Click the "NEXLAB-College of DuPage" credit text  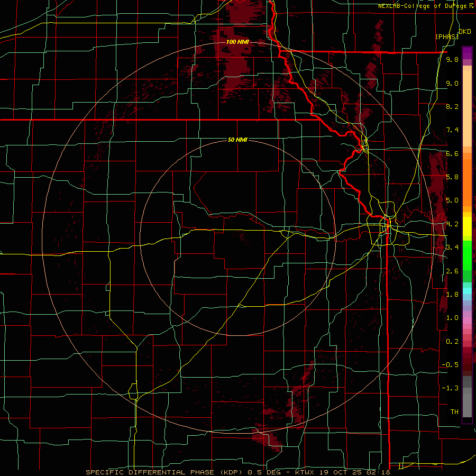[423, 6]
